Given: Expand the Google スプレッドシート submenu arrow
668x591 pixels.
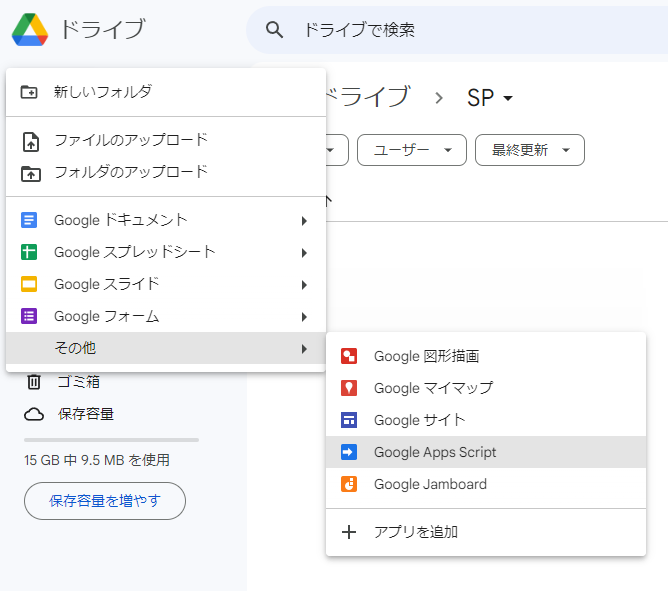Looking at the screenshot, I should (304, 252).
